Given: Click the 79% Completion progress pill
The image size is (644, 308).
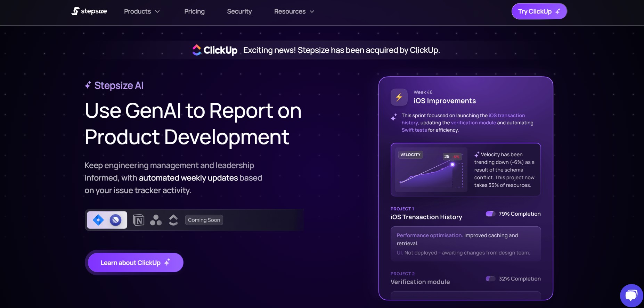Looking at the screenshot, I should (490, 214).
